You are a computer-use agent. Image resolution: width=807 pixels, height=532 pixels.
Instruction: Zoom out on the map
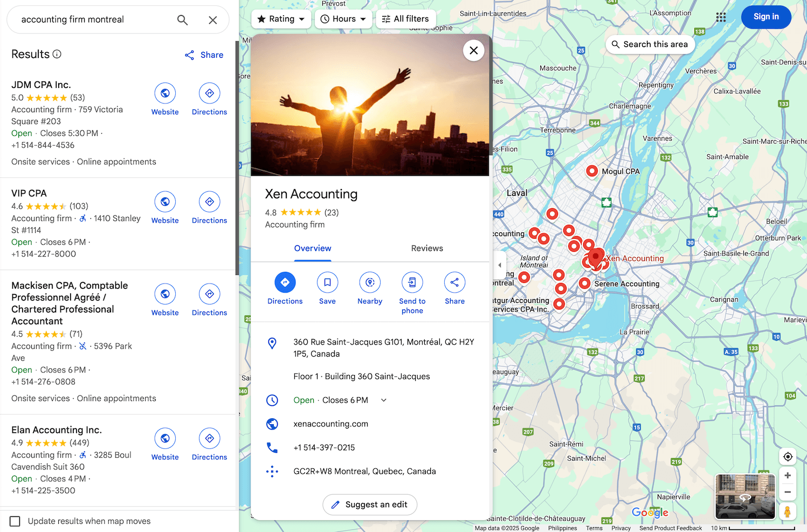tap(788, 492)
